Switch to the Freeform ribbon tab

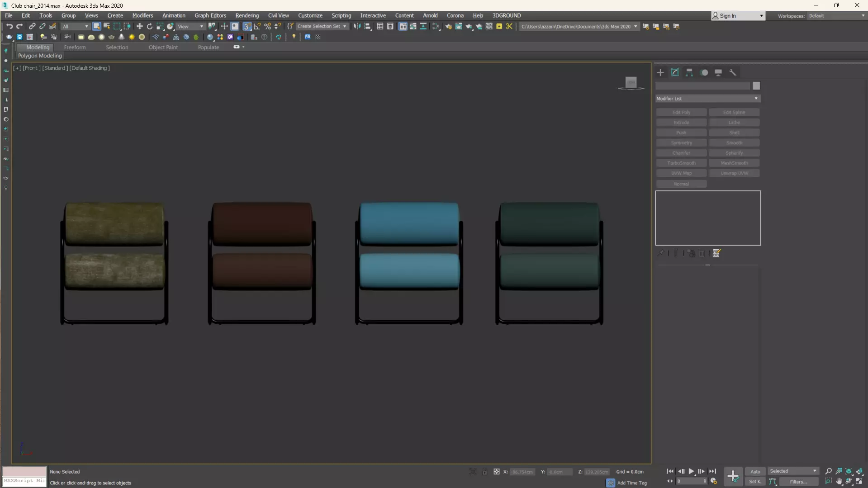(75, 47)
